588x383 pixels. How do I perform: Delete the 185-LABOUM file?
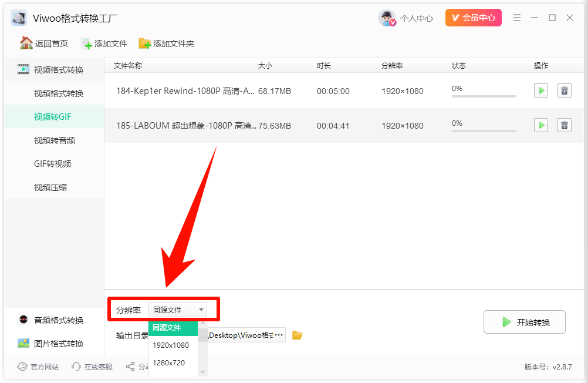[x=565, y=125]
